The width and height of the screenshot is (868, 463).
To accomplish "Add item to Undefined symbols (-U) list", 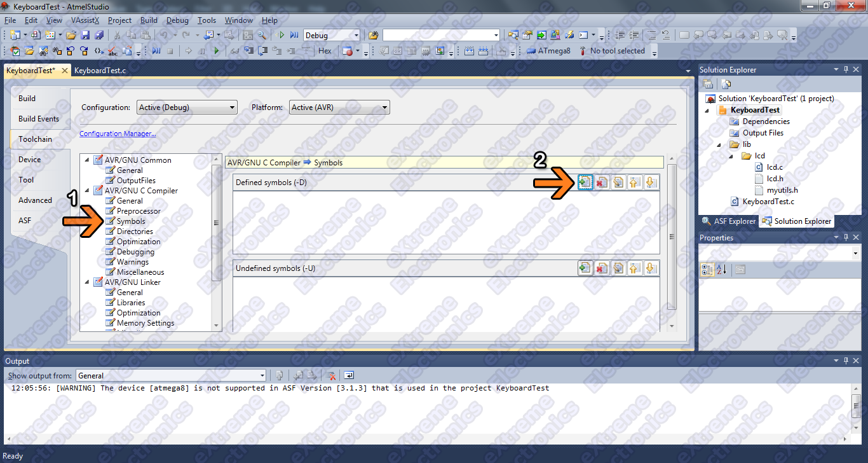I will (585, 268).
